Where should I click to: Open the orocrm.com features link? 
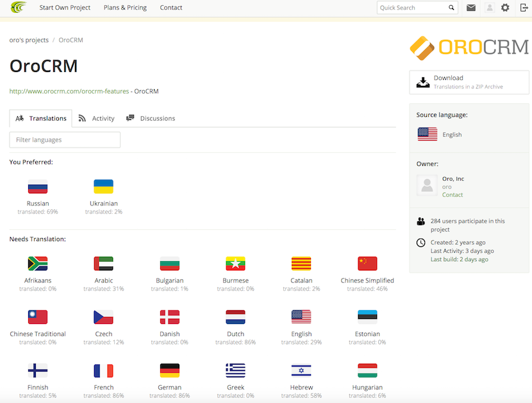[69, 91]
